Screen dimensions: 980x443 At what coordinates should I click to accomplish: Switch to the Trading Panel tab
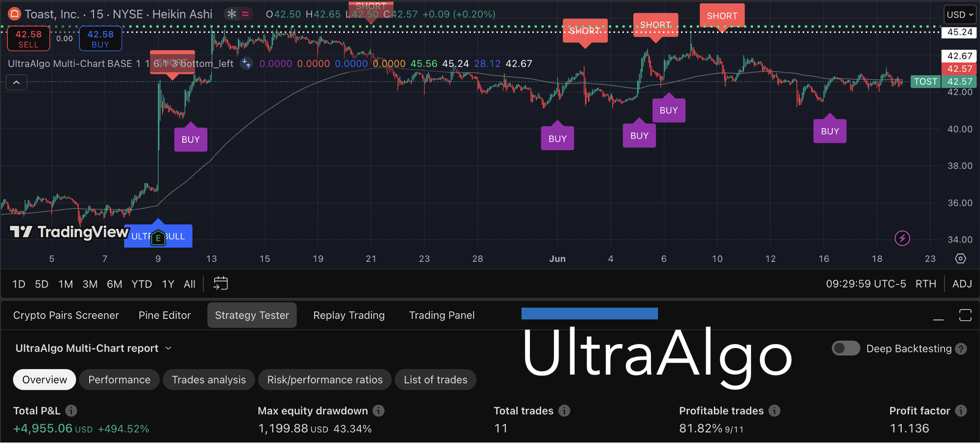pos(442,316)
